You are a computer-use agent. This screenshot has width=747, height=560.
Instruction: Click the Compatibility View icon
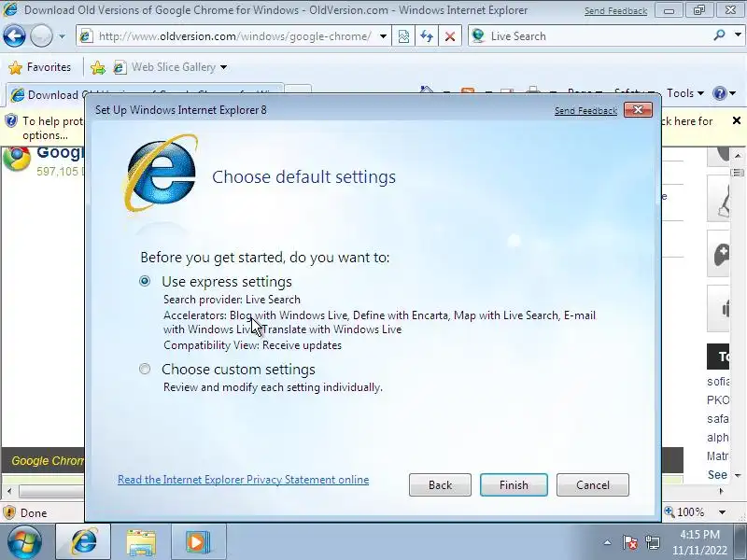[403, 36]
